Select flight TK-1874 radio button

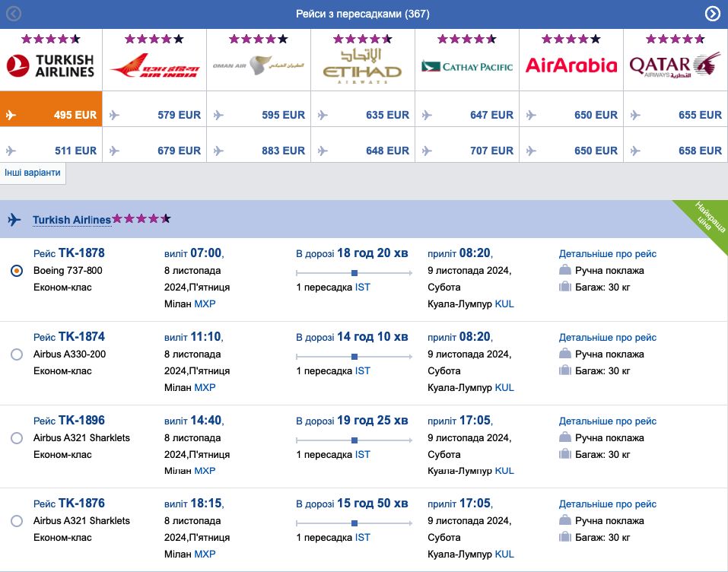click(x=17, y=354)
